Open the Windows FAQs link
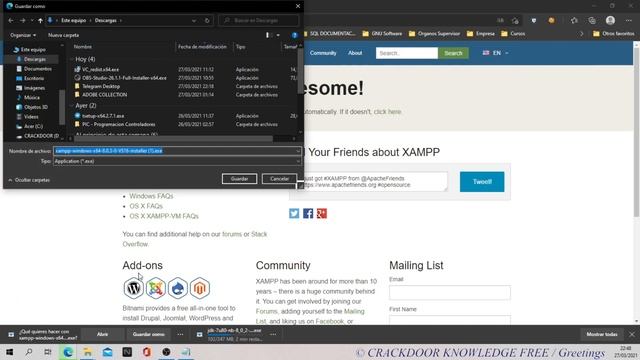This screenshot has height=360, width=640. (151, 196)
